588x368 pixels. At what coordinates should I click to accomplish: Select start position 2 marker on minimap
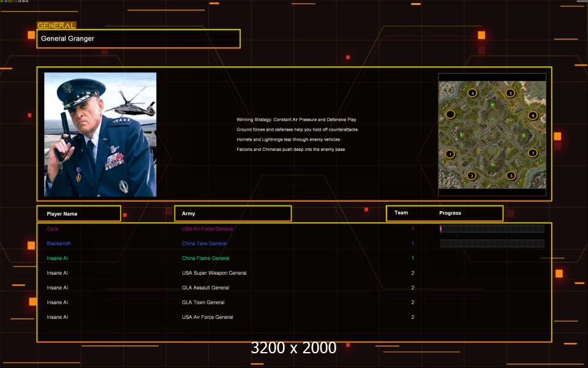coord(472,175)
